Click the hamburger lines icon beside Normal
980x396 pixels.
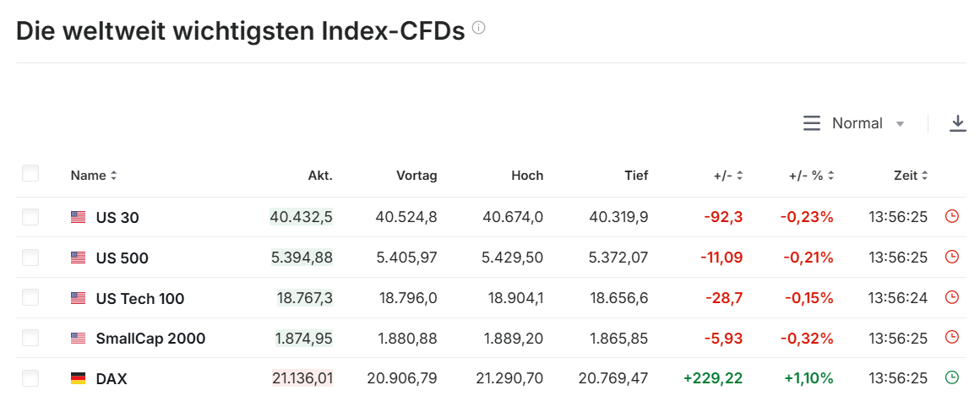(812, 123)
